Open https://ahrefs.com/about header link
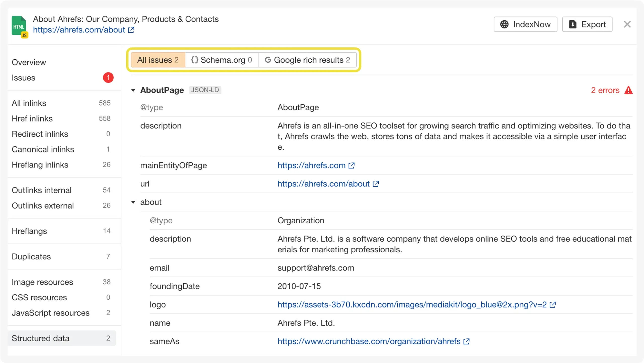 coord(79,30)
